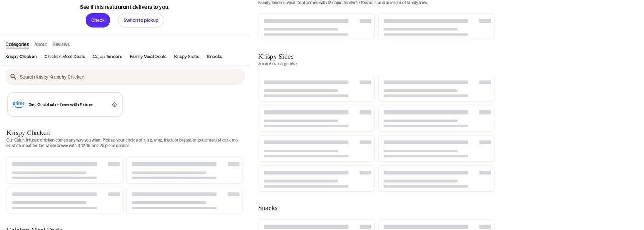The height and width of the screenshot is (230, 644).
Task: Open Family Meal Deals category link
Action: (x=148, y=57)
